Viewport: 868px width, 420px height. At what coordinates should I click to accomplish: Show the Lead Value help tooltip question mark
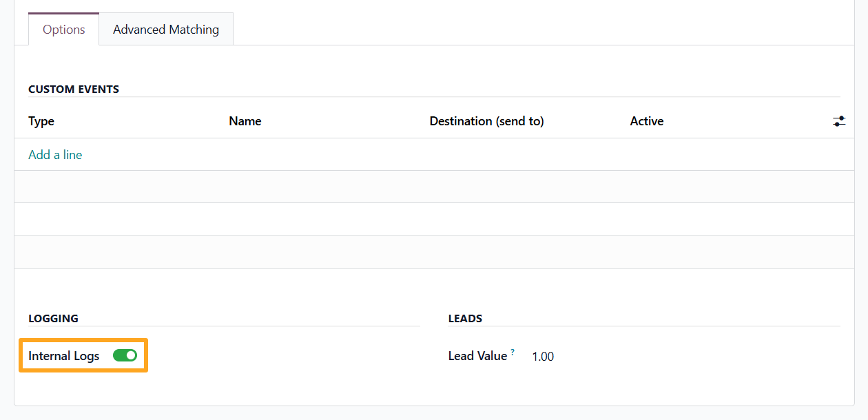(513, 352)
